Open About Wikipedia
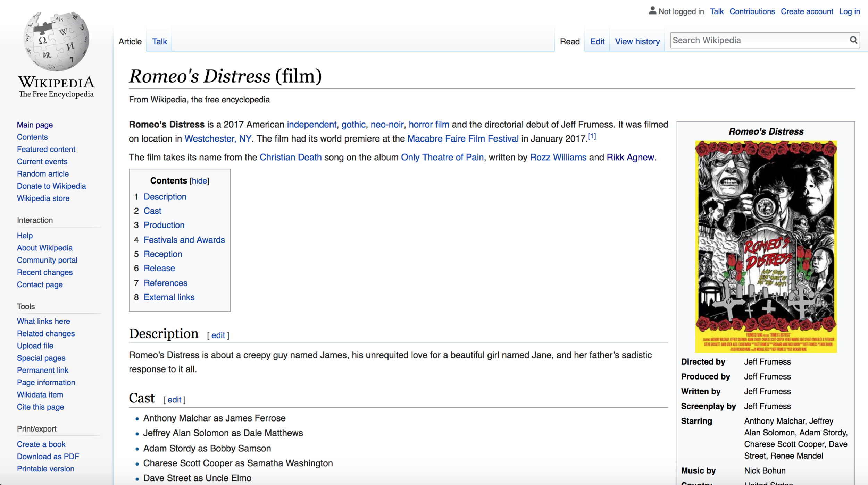 45,248
